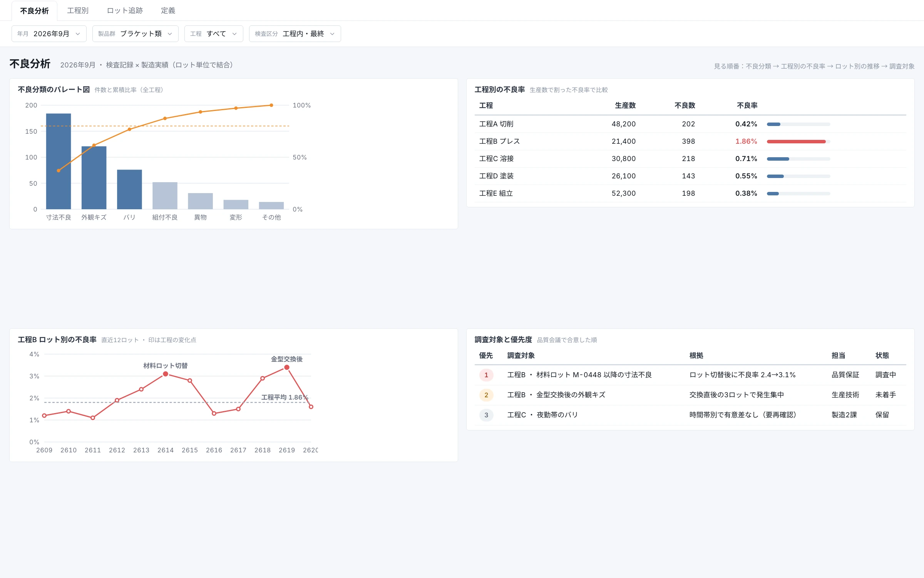This screenshot has height=578, width=924.
Task: Click the 材料ロット切替 marker point on lot chart
Action: click(x=166, y=374)
